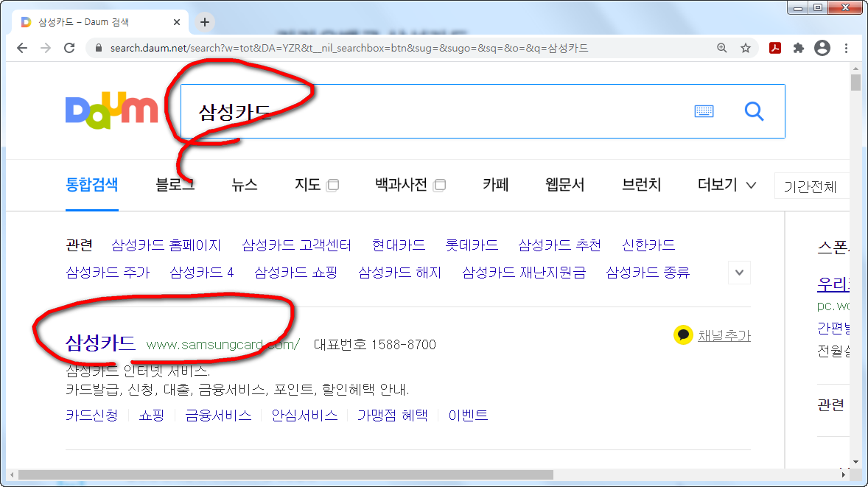Viewport: 868px width, 487px height.
Task: Open the related search 삼성카드 재난지원금
Action: [524, 273]
